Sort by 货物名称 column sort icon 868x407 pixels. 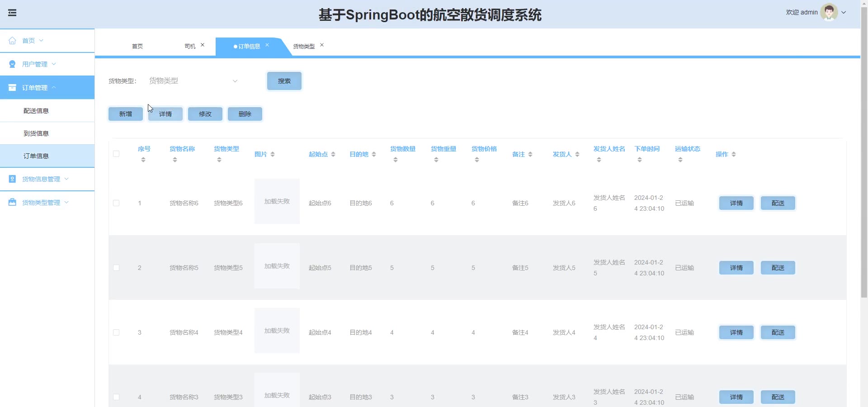pos(175,160)
